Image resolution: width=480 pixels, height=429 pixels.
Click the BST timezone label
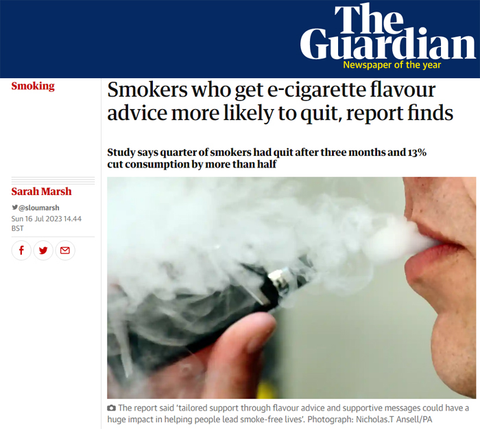pos(17,228)
